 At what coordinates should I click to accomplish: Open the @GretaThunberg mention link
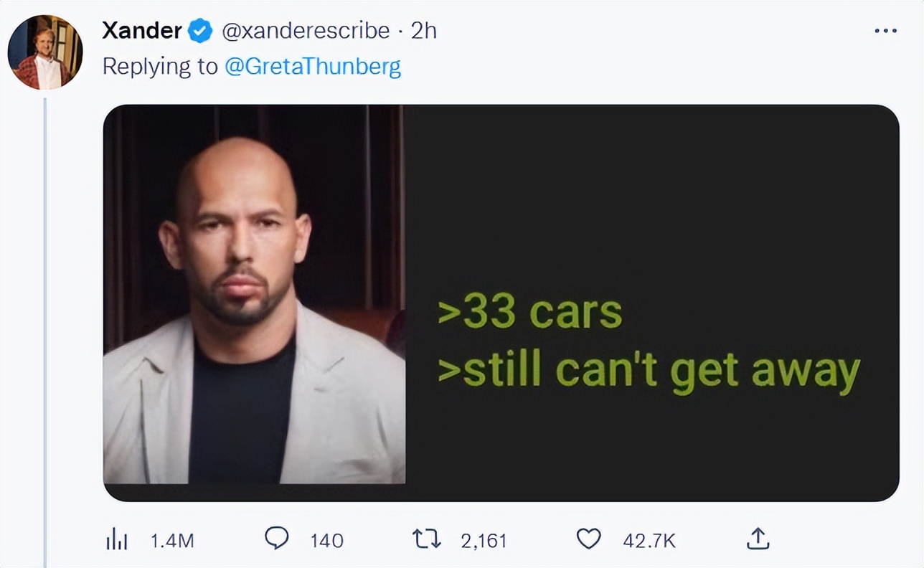tap(312, 67)
